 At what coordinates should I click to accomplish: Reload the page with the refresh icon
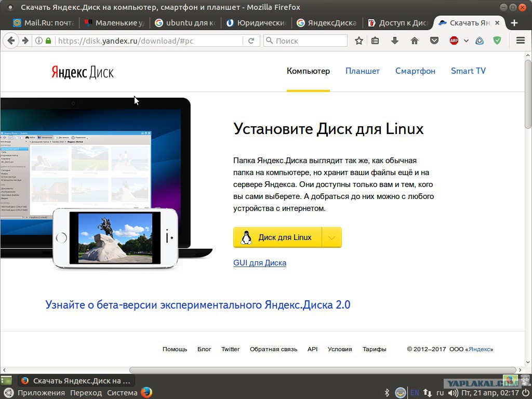[251, 41]
